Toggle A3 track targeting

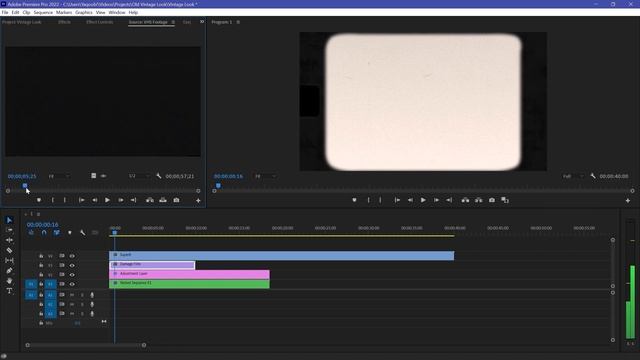point(50,314)
